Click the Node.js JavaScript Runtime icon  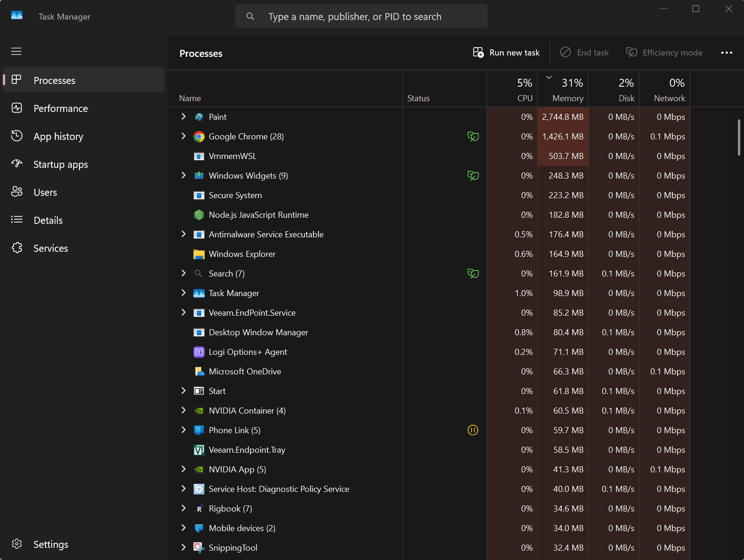coord(199,215)
